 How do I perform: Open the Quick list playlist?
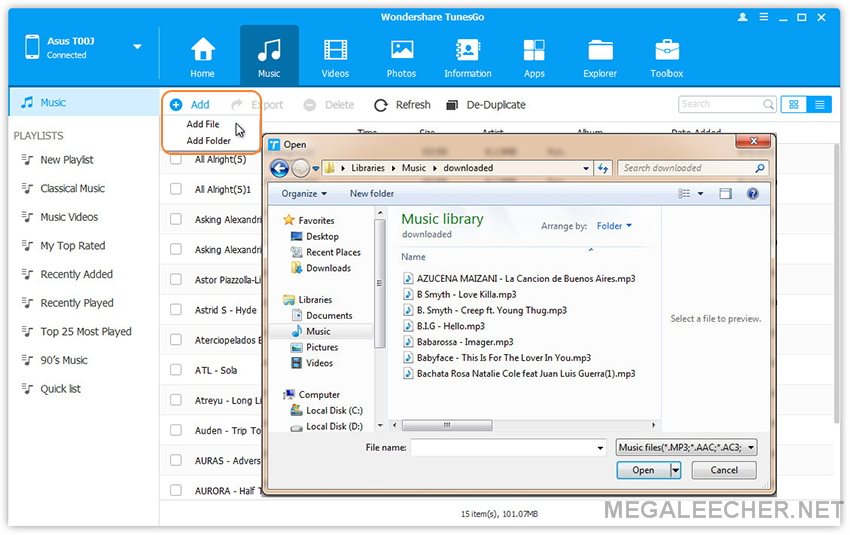tap(60, 389)
